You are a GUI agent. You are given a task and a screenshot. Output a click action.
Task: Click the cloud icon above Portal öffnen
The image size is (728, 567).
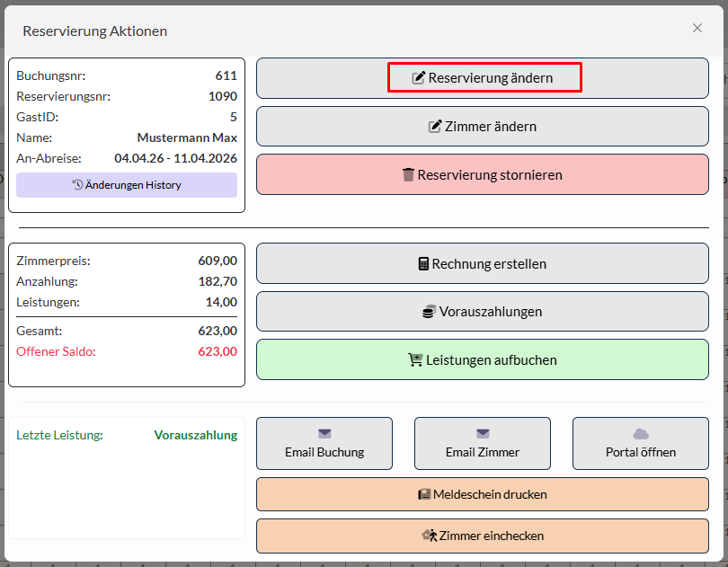(641, 434)
